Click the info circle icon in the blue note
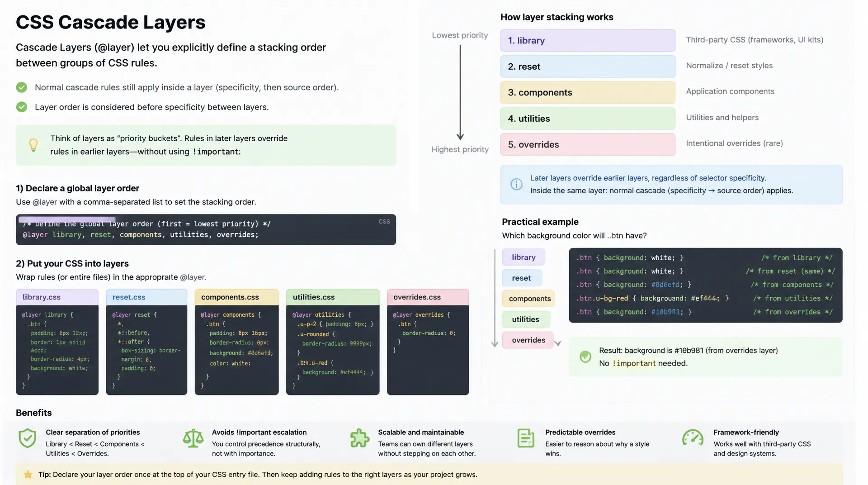Image resolution: width=868 pixels, height=485 pixels. [516, 184]
